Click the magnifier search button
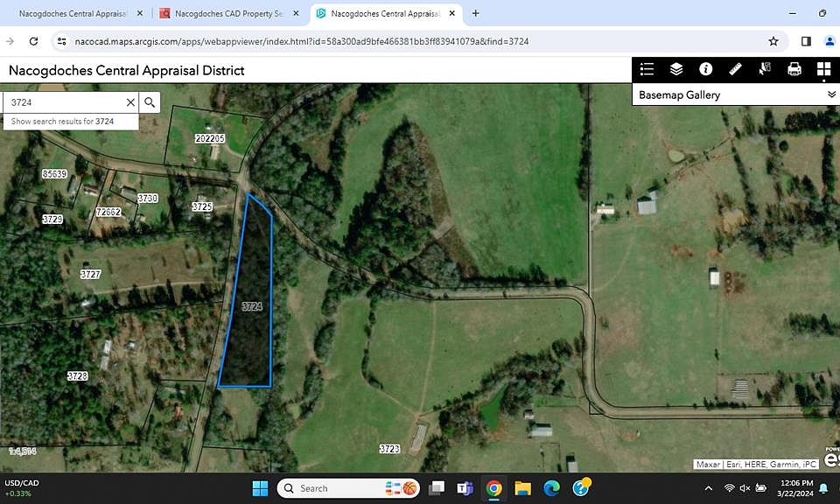This screenshot has height=504, width=840. [x=150, y=102]
